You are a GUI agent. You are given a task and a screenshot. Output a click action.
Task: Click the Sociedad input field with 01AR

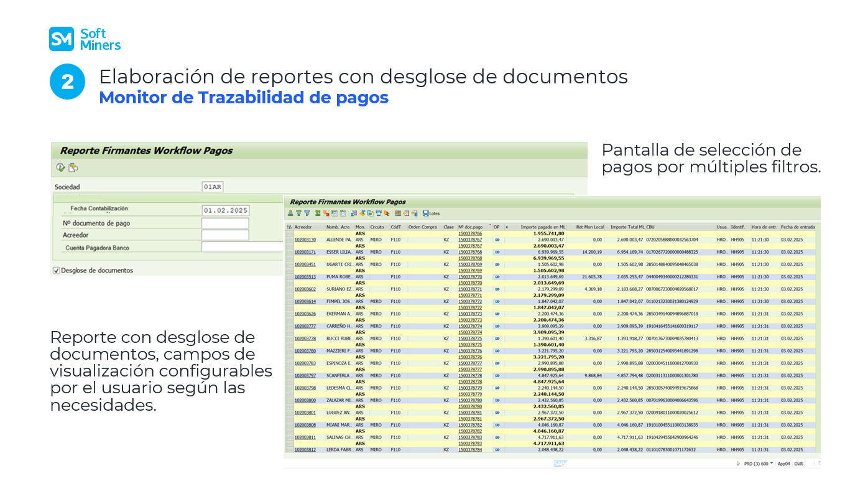pyautogui.click(x=212, y=187)
